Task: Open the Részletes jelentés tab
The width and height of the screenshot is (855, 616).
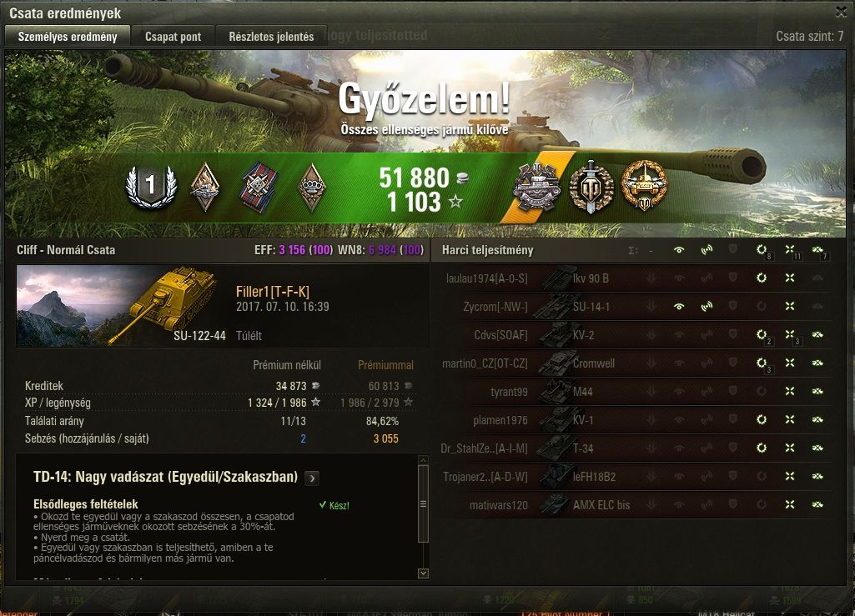Action: (272, 37)
